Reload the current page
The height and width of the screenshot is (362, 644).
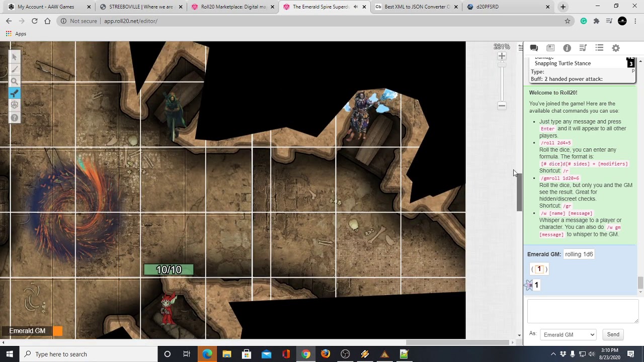tap(35, 21)
